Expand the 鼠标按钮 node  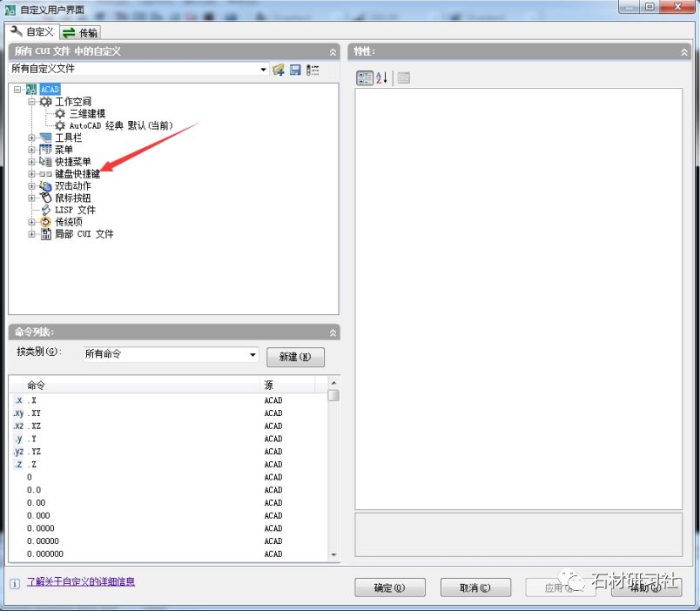[x=31, y=198]
